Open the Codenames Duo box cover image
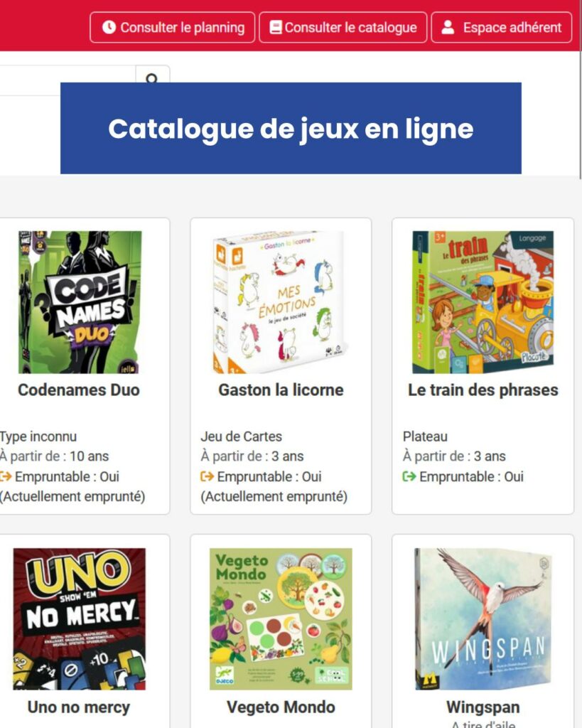Screen dimensions: 582x728 (80, 302)
